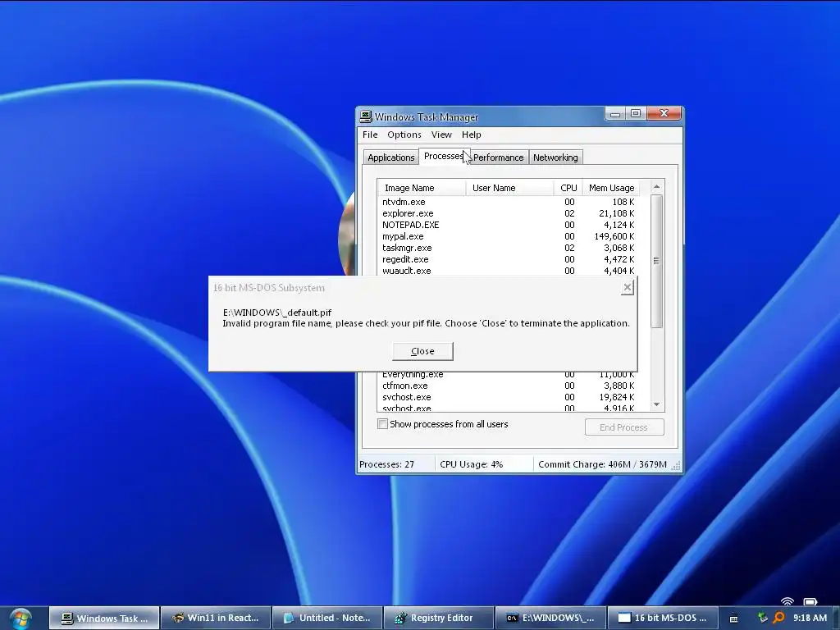Click the 149,600 K memory value
The height and width of the screenshot is (630, 840).
pos(614,236)
